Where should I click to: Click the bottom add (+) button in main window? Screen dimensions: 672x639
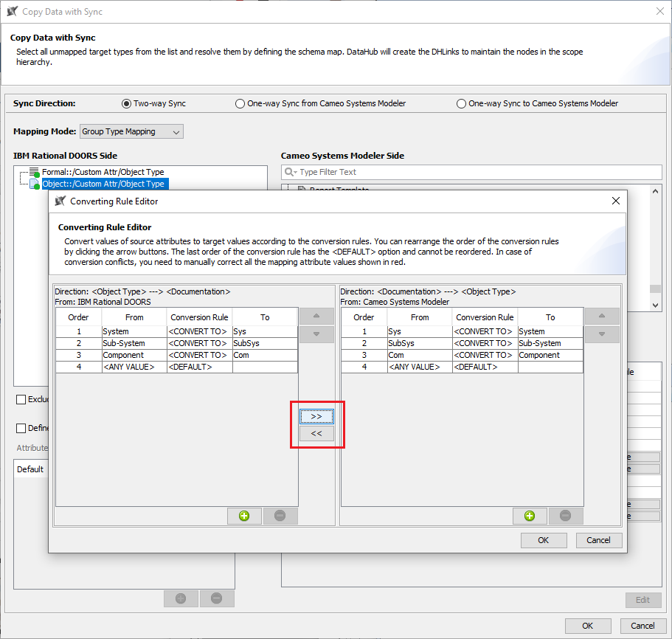pyautogui.click(x=181, y=598)
